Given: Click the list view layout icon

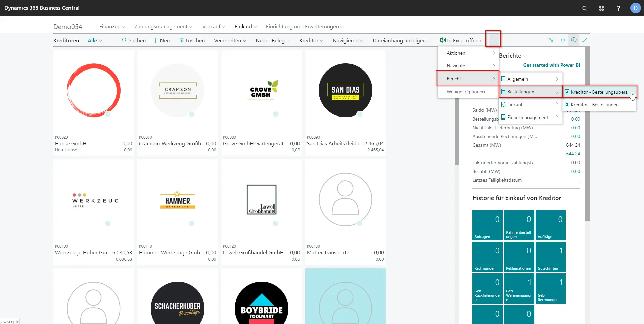Looking at the screenshot, I should (563, 40).
